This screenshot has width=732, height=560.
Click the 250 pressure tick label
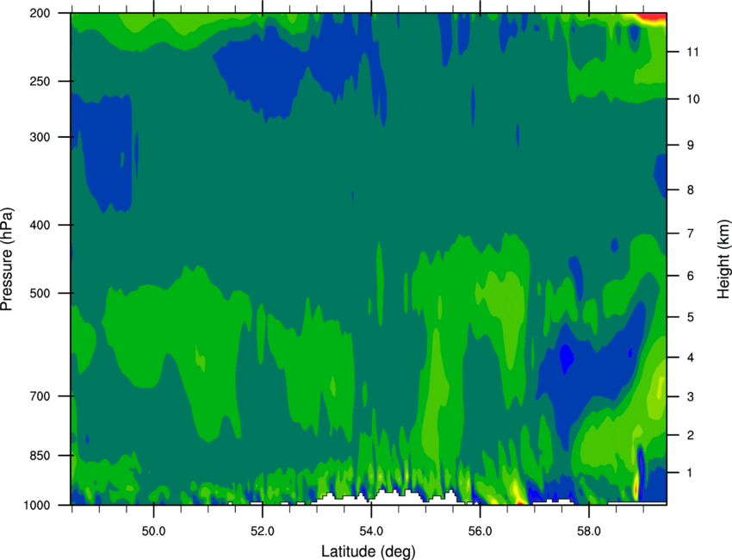pos(40,81)
